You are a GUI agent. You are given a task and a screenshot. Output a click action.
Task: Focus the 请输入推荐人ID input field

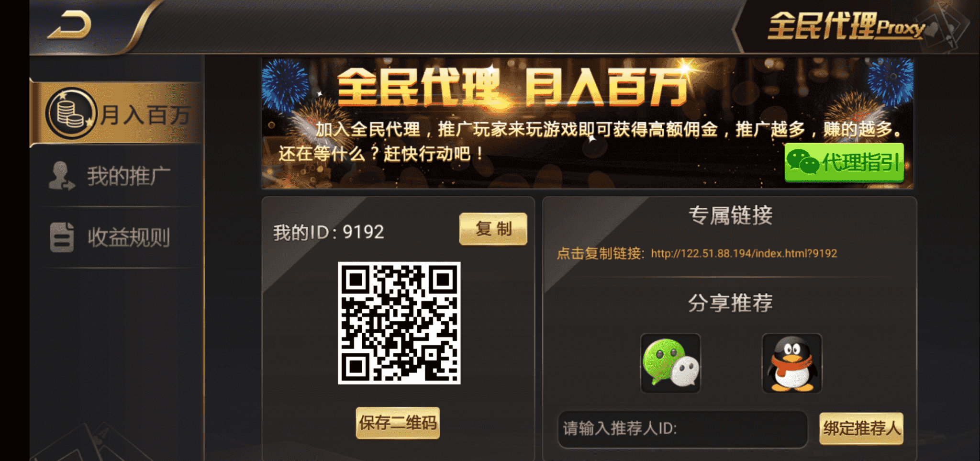pos(683,428)
